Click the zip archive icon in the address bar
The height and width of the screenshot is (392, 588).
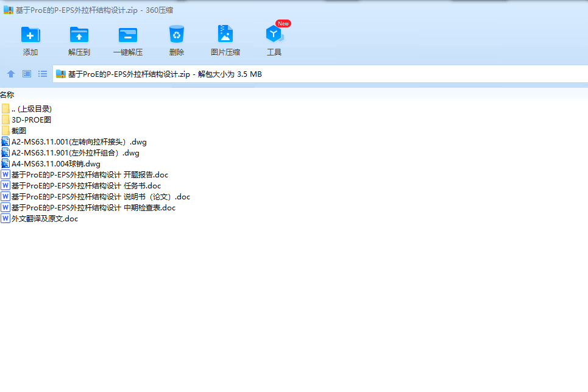[61, 74]
